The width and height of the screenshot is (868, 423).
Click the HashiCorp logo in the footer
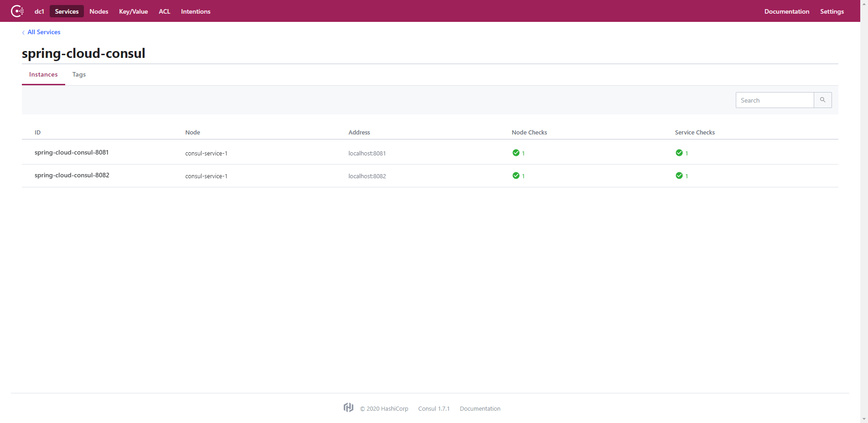point(349,408)
